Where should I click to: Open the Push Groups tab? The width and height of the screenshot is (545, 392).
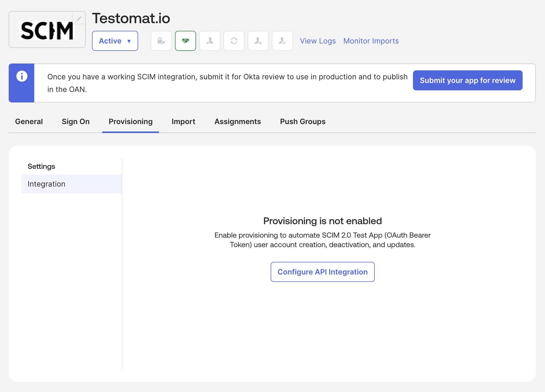coord(302,121)
